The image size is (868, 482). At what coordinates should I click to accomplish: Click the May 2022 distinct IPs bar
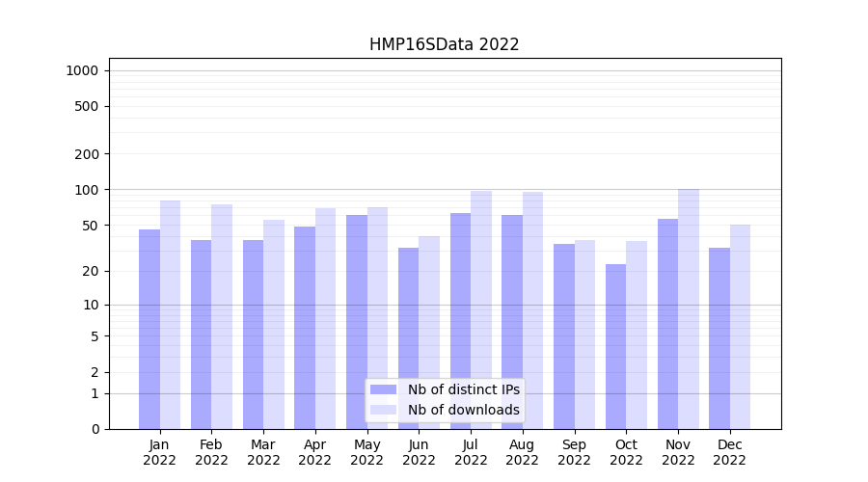click(357, 321)
